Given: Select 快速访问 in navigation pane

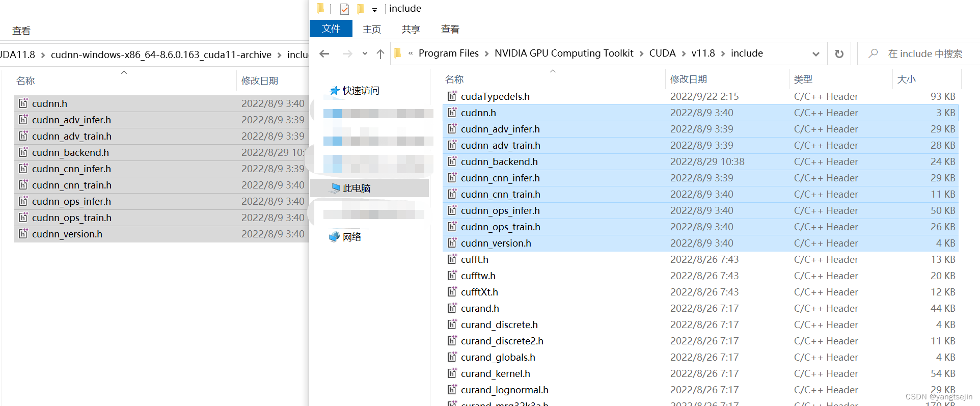Looking at the screenshot, I should [x=361, y=90].
